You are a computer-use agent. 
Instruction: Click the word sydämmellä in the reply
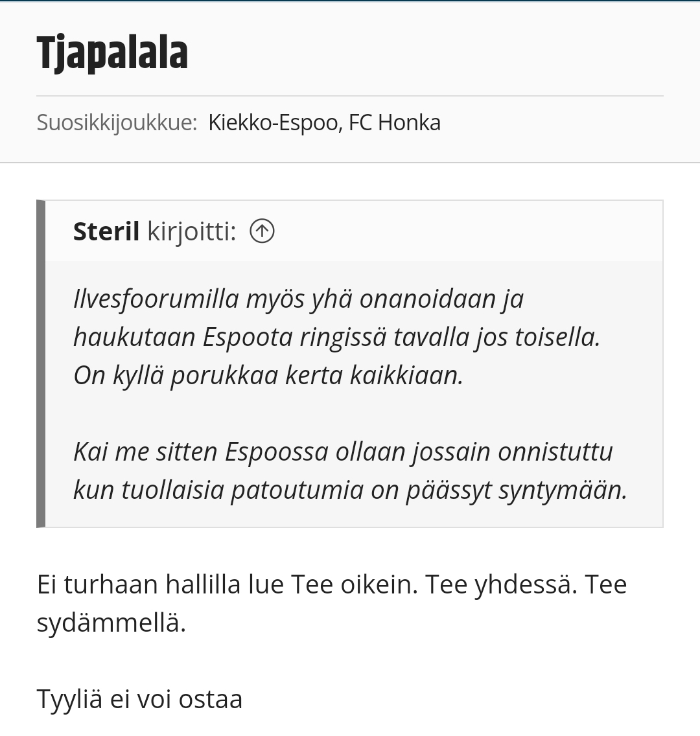(x=111, y=623)
